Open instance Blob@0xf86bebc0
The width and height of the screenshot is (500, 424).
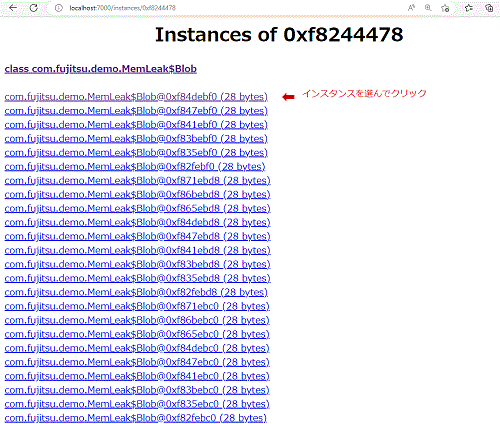click(x=137, y=321)
